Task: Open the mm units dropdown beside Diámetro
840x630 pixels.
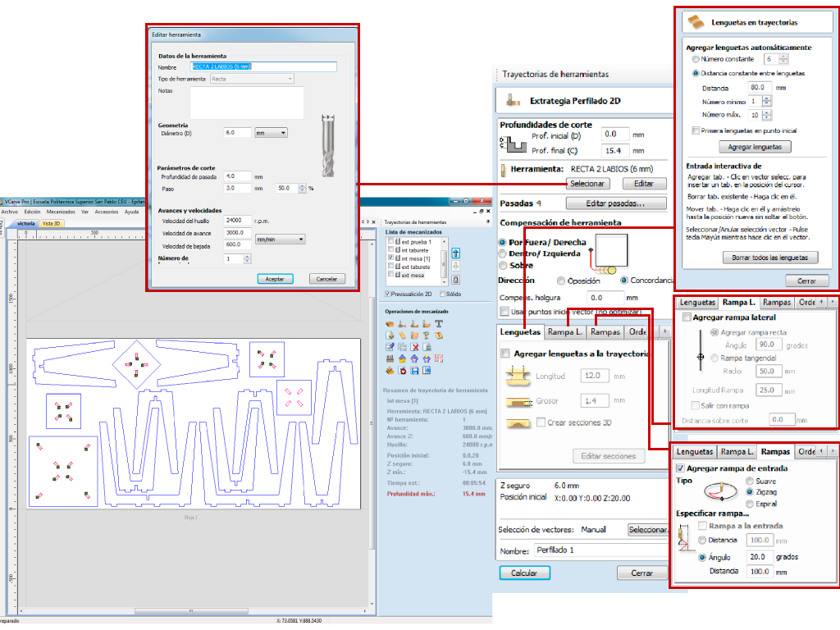Action: pos(271,133)
